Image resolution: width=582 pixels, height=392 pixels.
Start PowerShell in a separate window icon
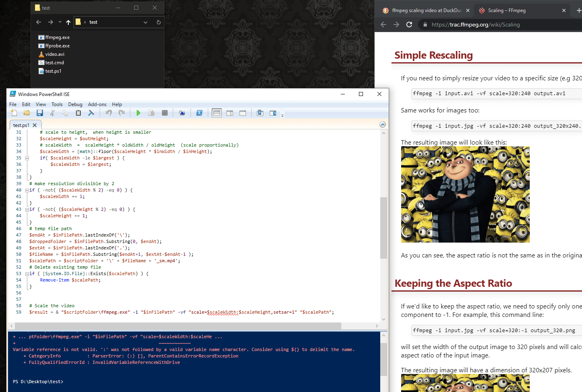[x=199, y=113]
